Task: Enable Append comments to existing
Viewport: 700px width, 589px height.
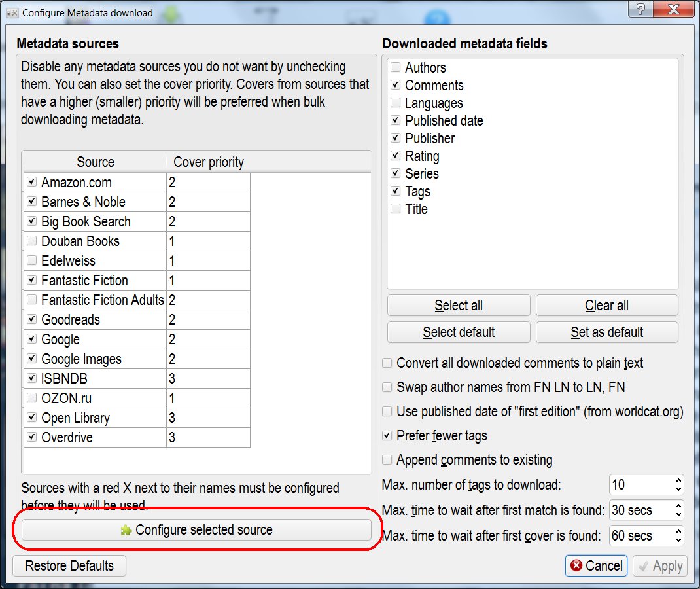Action: click(387, 459)
